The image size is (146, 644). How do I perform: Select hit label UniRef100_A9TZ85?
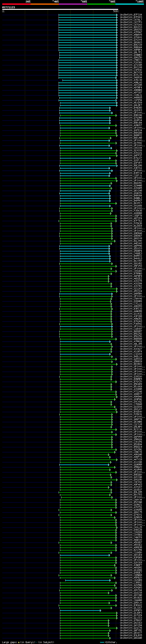(x=131, y=85)
